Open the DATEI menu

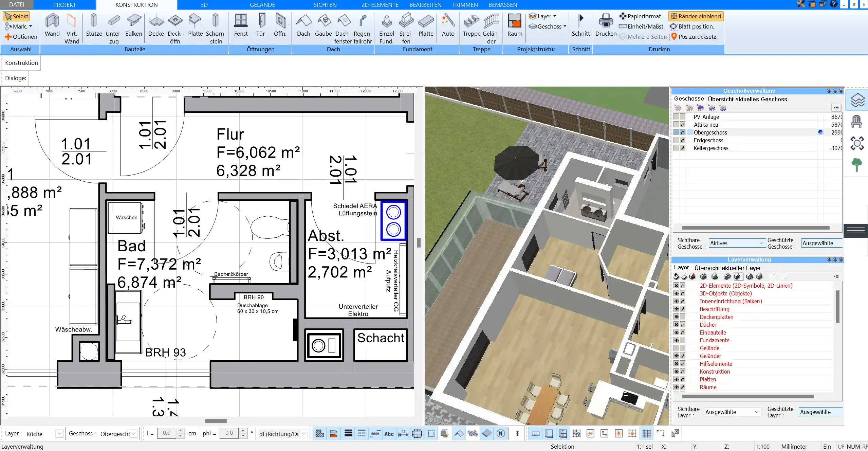(17, 4)
